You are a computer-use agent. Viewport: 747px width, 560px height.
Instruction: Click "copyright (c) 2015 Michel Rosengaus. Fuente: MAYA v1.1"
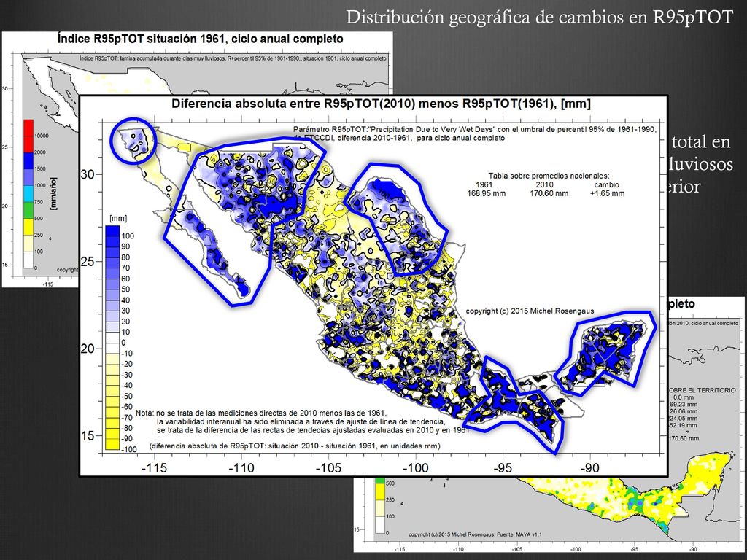point(475,534)
